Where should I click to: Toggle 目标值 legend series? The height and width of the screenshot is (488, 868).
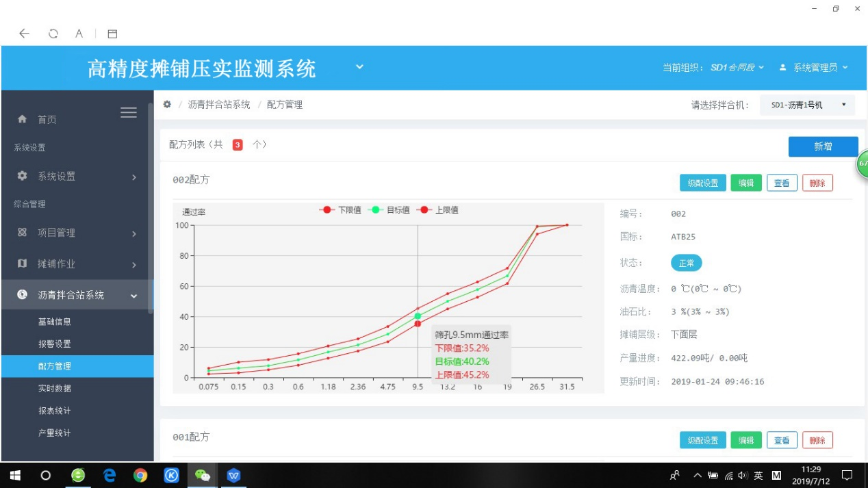[389, 210]
